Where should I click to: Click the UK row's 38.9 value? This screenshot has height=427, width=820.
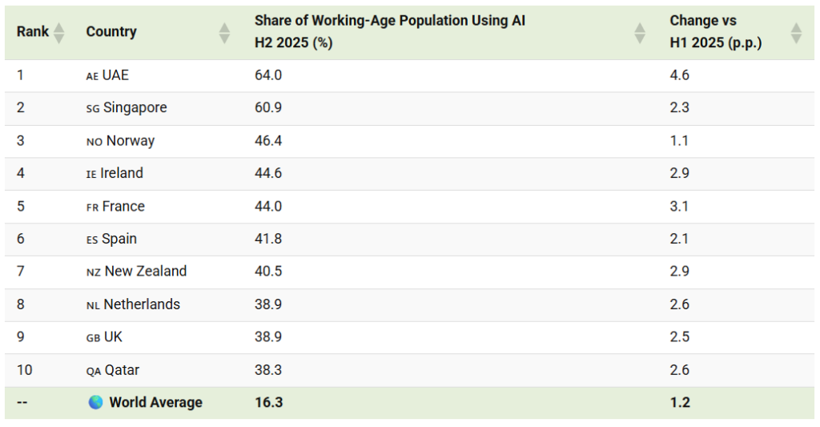point(268,337)
